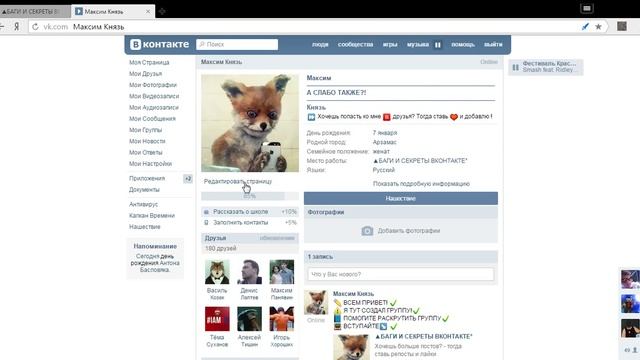Open the люди header menu

click(320, 44)
